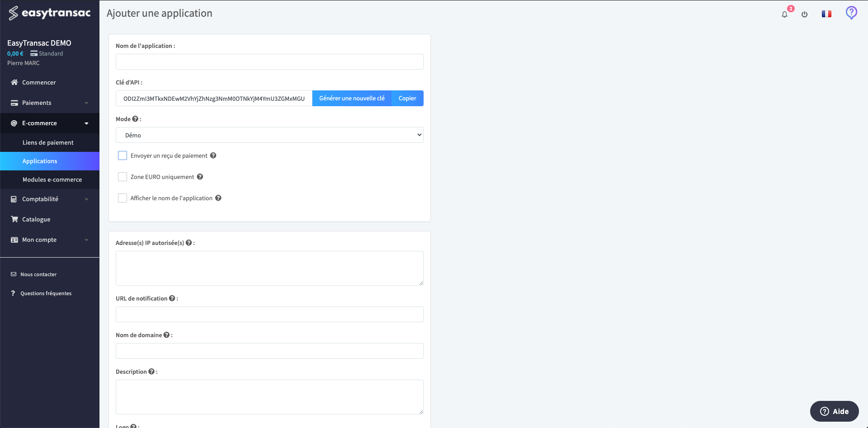This screenshot has width=868, height=428.
Task: Show help for Adresse(s) IP autorisée(s)
Action: pos(189,243)
